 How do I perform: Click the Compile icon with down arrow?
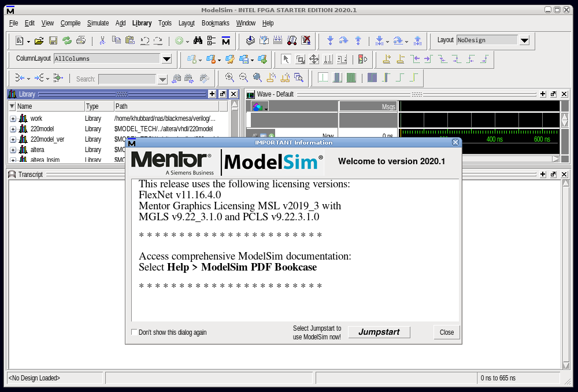pos(250,40)
